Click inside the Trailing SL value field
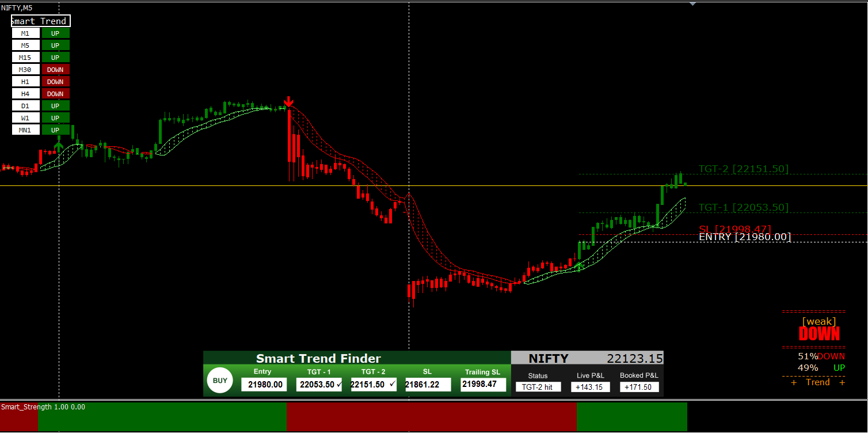Screen dimensions: 868x433 [x=482, y=384]
